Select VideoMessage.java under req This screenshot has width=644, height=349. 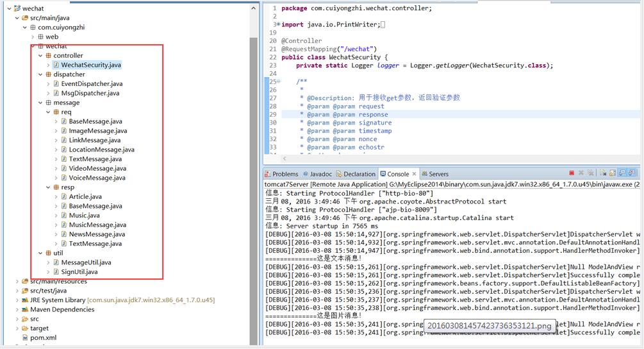pos(97,168)
